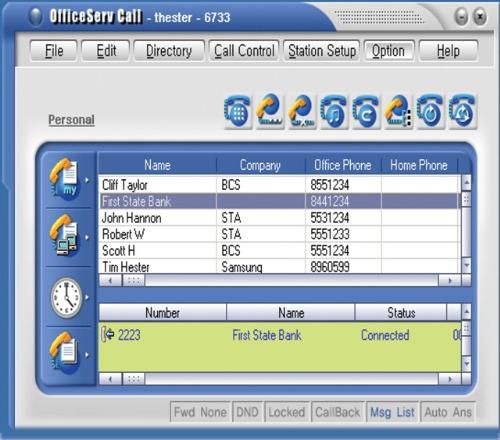Click the contact list horizontal scrollbar thumb
Screen dimensions: 500x440
[134, 281]
